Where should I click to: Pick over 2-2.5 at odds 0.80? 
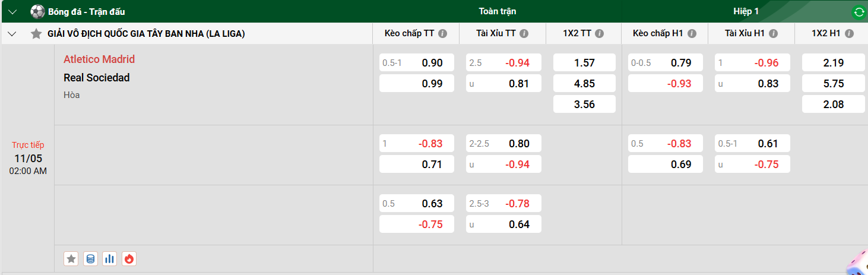503,143
